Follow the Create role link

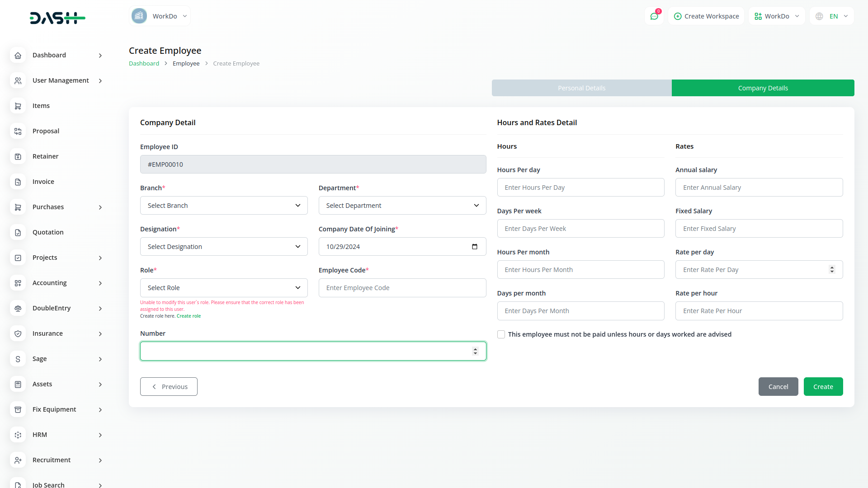coord(189,316)
